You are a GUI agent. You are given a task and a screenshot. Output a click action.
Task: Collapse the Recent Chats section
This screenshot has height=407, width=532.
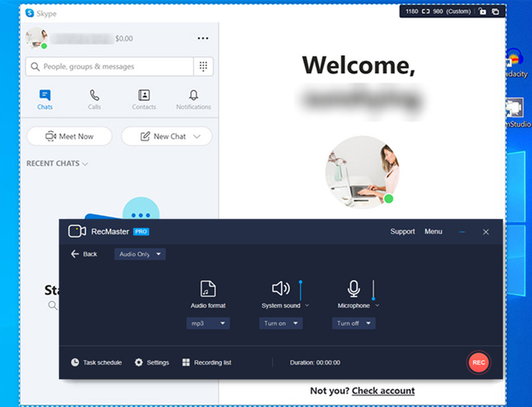coord(57,164)
